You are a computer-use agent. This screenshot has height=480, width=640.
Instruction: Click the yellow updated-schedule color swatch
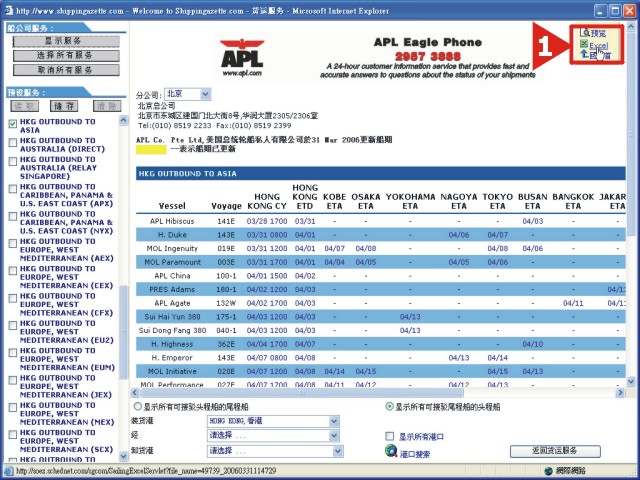pyautogui.click(x=151, y=149)
